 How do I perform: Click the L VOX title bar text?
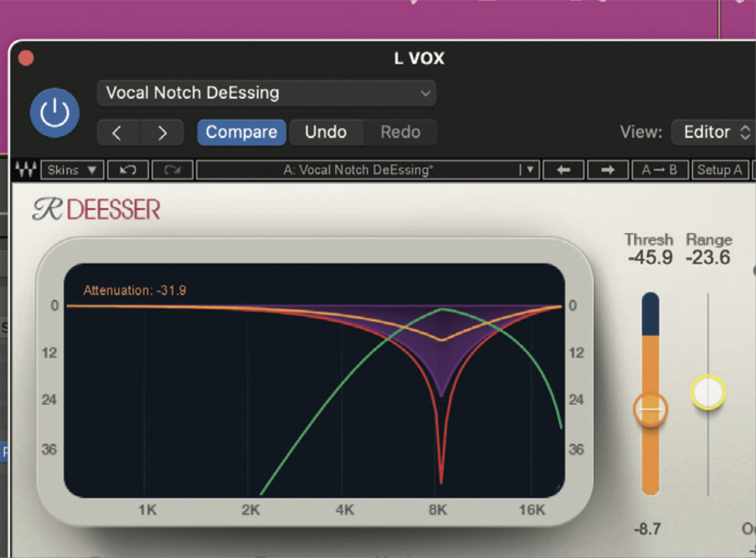point(418,59)
